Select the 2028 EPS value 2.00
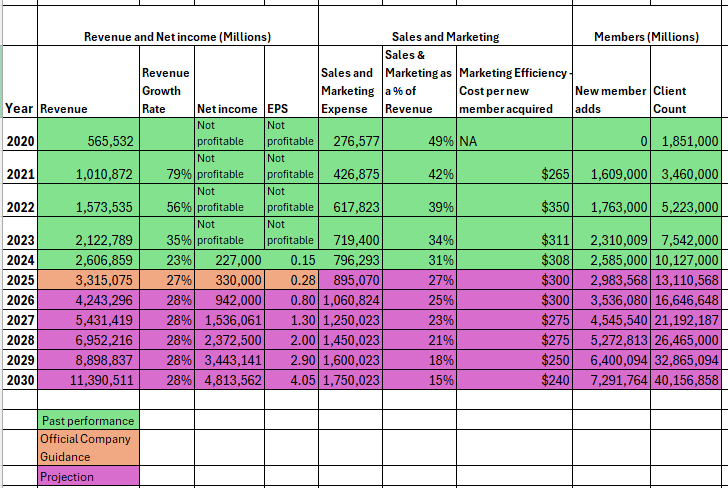 point(292,340)
